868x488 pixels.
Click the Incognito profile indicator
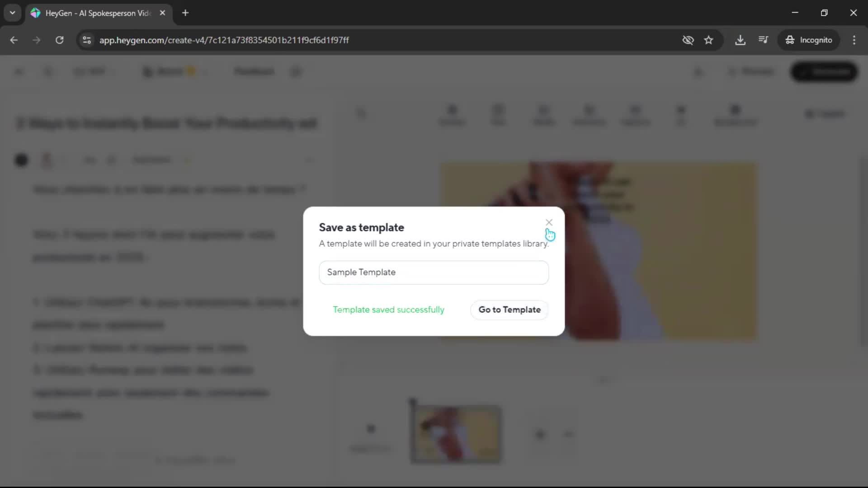click(x=809, y=40)
